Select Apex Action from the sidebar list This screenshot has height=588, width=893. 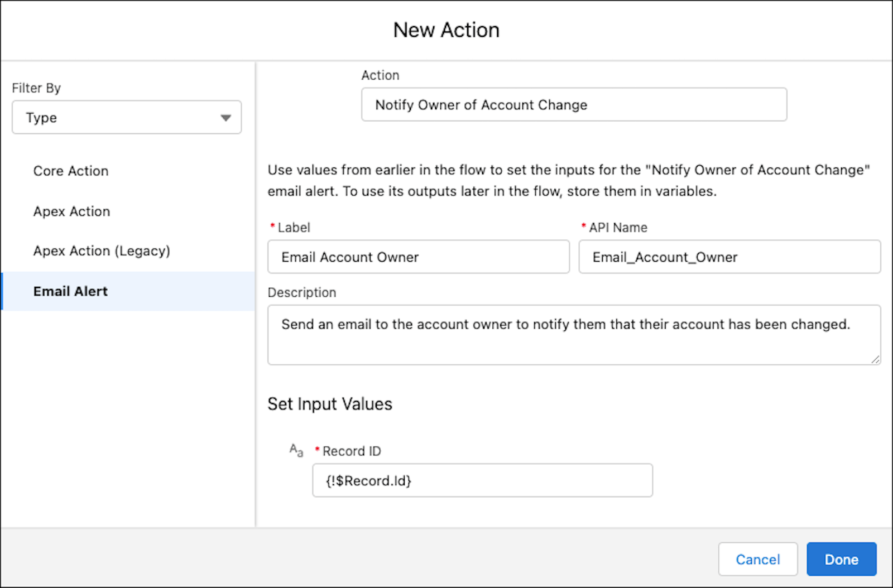click(71, 211)
